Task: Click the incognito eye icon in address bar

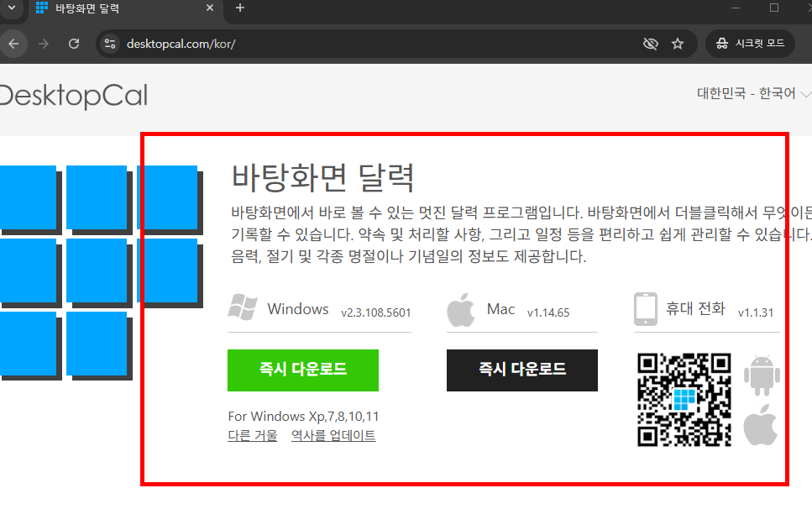Action: pos(651,43)
